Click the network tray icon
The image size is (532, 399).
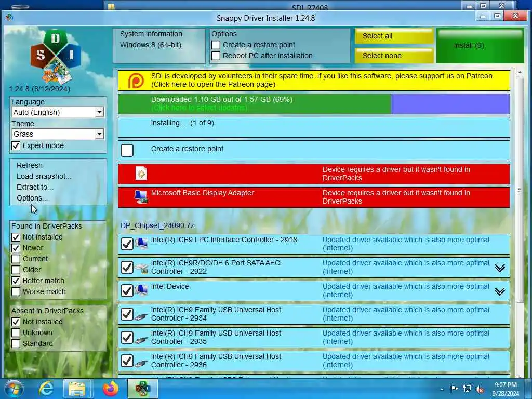[467, 389]
